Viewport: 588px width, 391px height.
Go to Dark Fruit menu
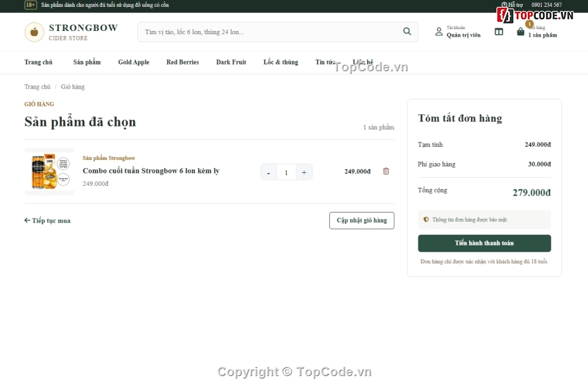tap(231, 63)
